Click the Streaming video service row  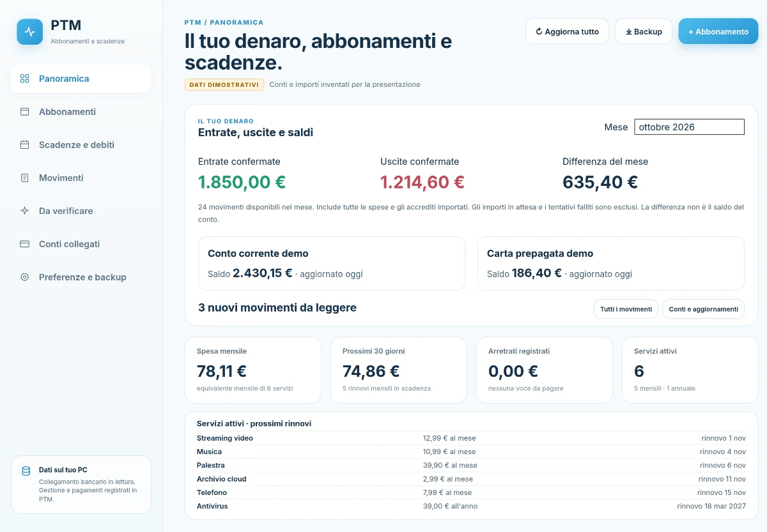tap(471, 438)
